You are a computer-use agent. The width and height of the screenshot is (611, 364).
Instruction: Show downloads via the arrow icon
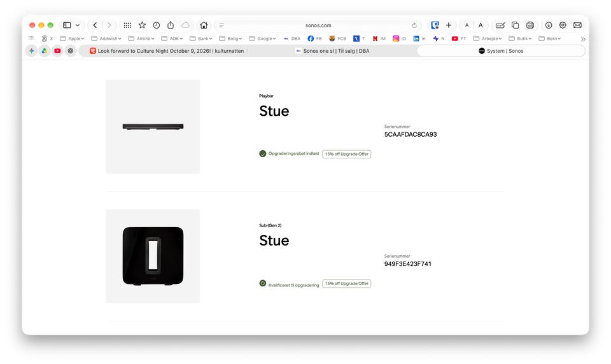point(549,25)
